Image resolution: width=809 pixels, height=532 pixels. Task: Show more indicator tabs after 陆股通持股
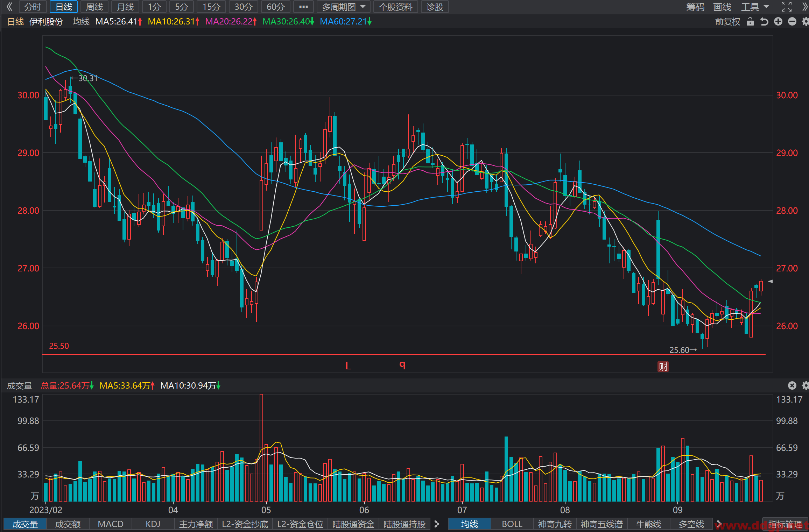[x=436, y=524]
